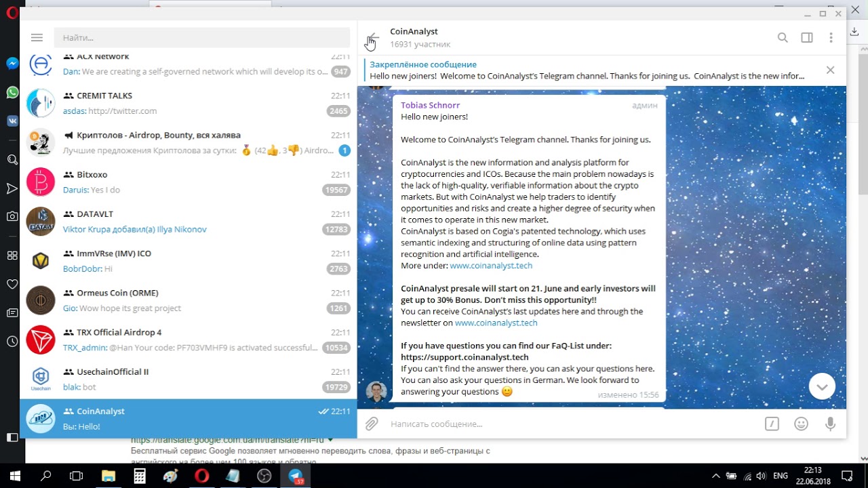The image size is (868, 488).
Task: Switch ENG input language
Action: [781, 476]
